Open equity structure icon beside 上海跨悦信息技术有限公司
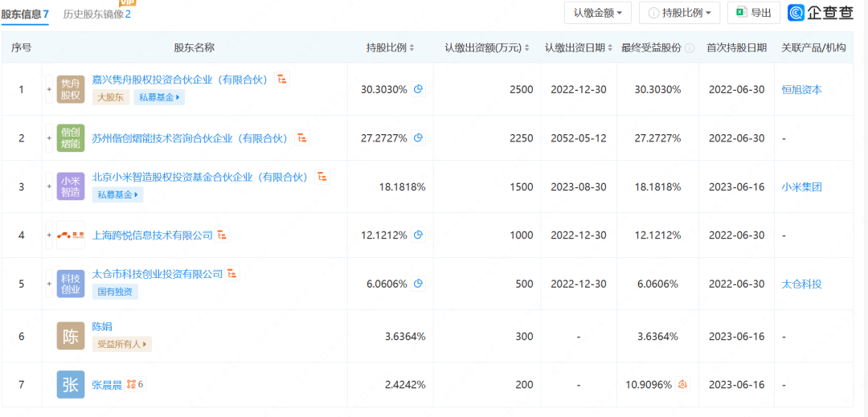The image size is (868, 417). pyautogui.click(x=222, y=235)
